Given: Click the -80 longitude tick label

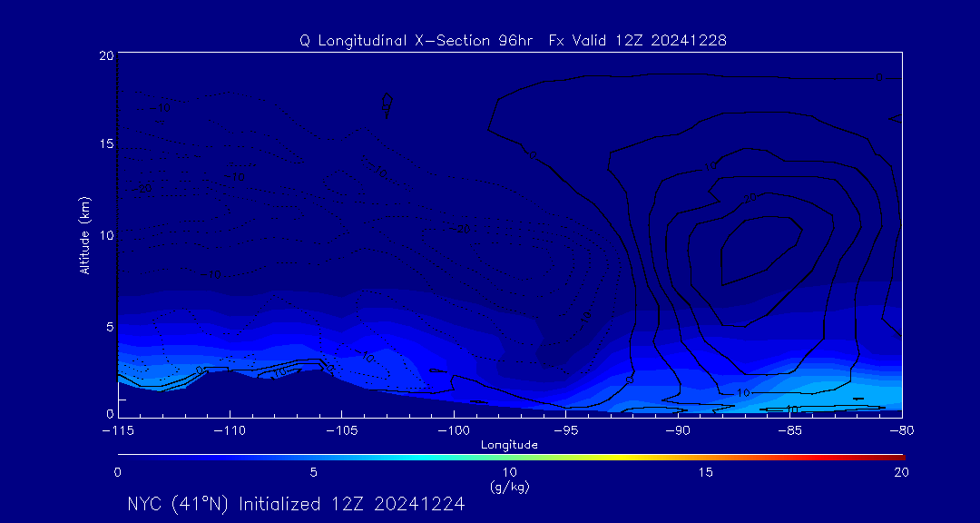Looking at the screenshot, I should (x=902, y=431).
